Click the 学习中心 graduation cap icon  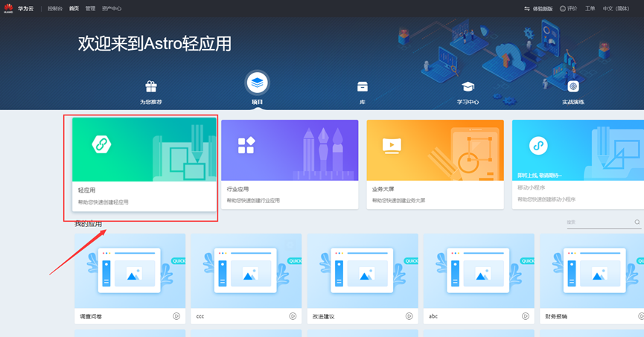[468, 86]
